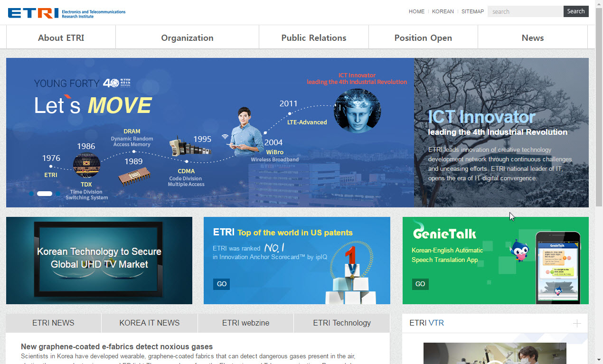Screen dimensions: 603x364
Task: Click GO on the GenieTalk banner
Action: tap(420, 284)
